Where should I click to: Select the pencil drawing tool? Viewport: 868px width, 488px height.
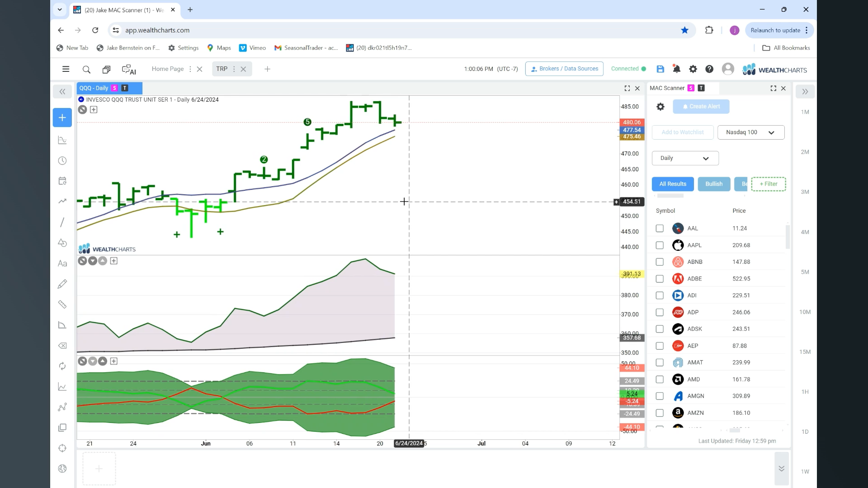[x=62, y=284]
